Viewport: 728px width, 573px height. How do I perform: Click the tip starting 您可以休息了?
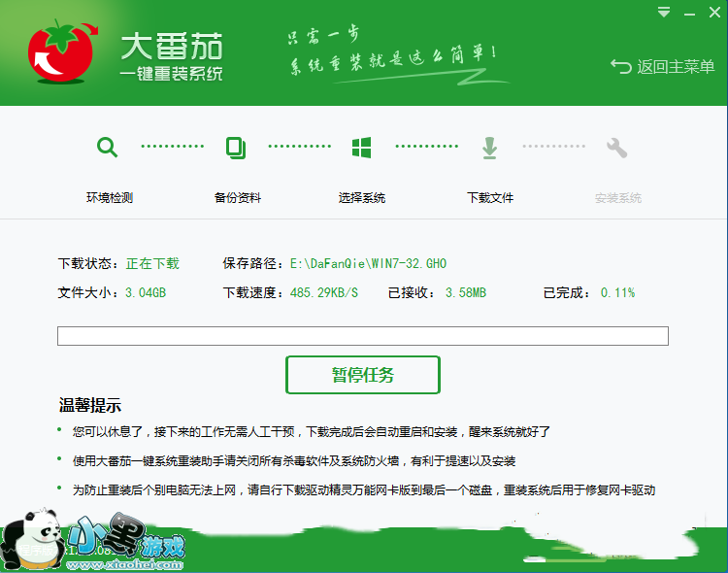coord(311,432)
